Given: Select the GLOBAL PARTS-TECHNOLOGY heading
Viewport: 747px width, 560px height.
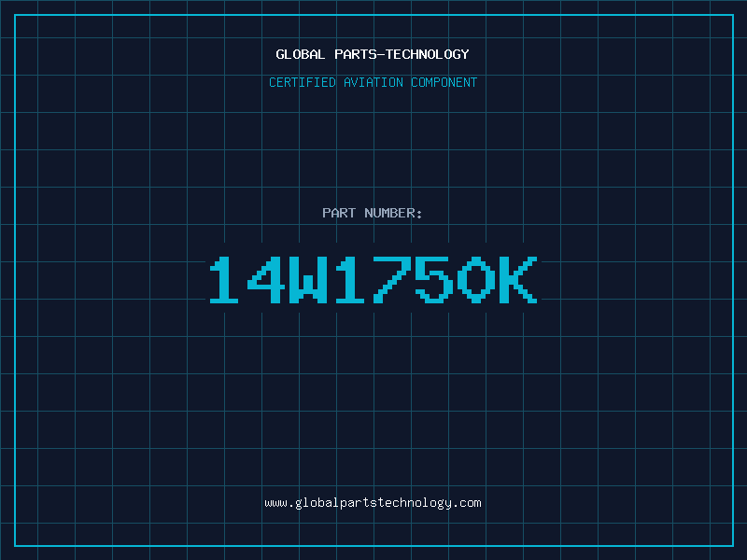Looking at the screenshot, I should (373, 54).
